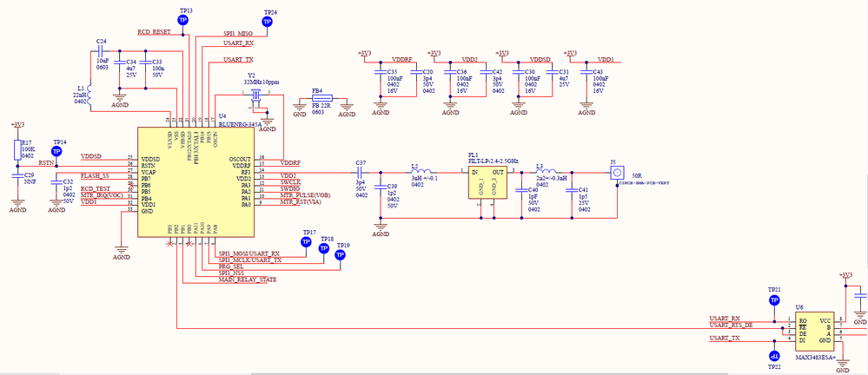Viewport: 868px width, 375px height.
Task: Select capacitor C30 symbol
Action: point(518,72)
